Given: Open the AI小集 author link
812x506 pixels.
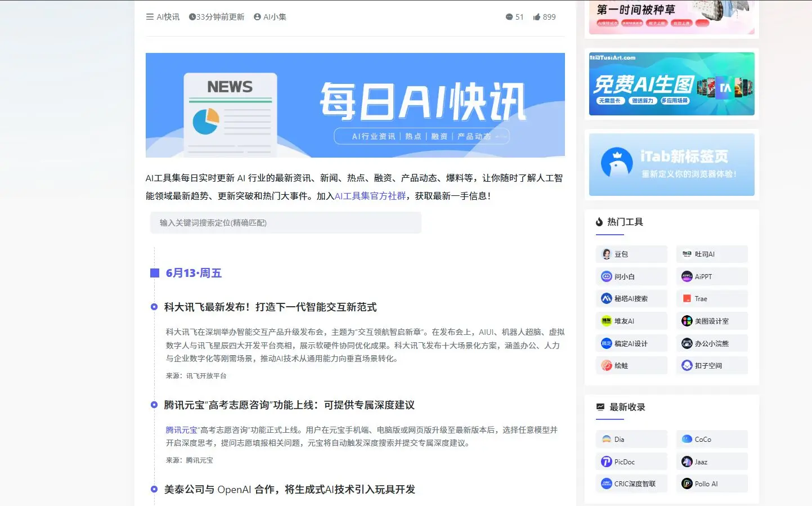Looking at the screenshot, I should [270, 17].
